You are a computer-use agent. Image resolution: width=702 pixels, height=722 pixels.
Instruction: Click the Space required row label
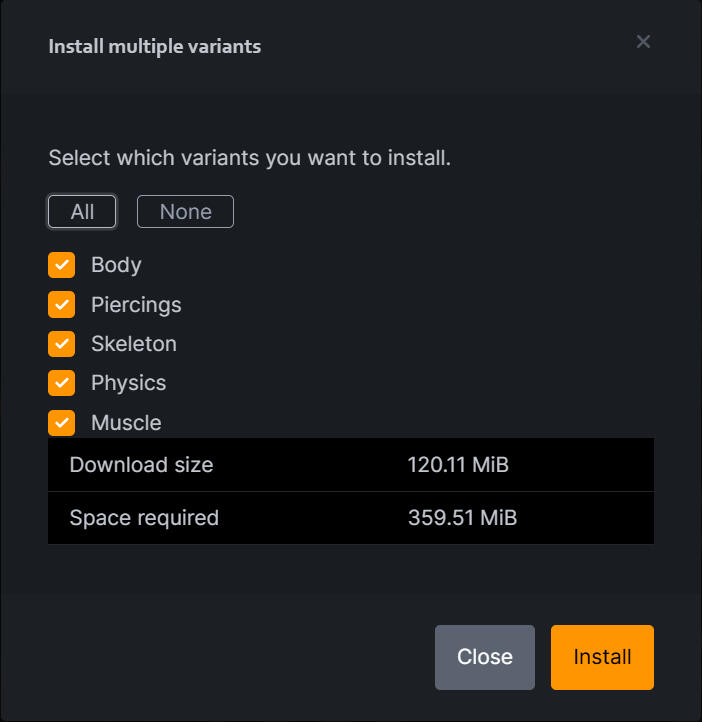[x=144, y=518]
